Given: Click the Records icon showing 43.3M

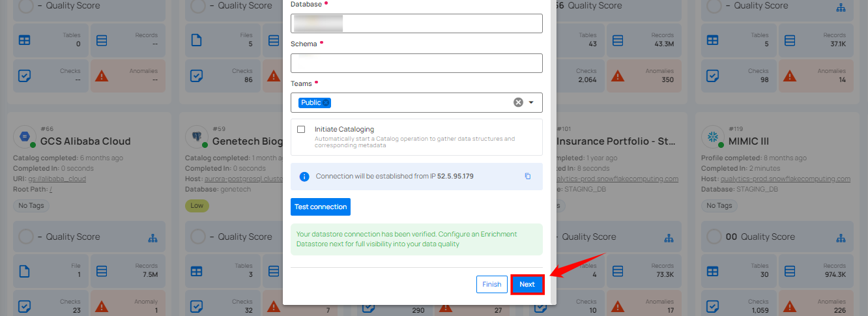Looking at the screenshot, I should pyautogui.click(x=618, y=40).
